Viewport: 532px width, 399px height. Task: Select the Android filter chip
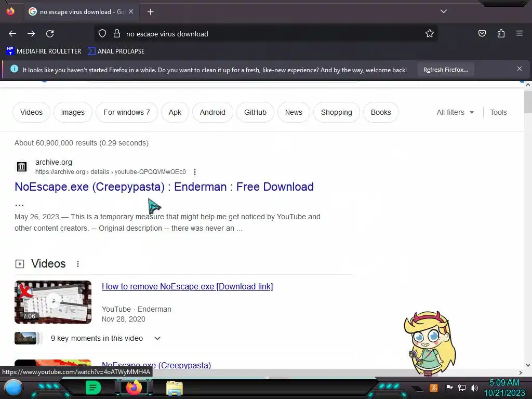(x=212, y=112)
